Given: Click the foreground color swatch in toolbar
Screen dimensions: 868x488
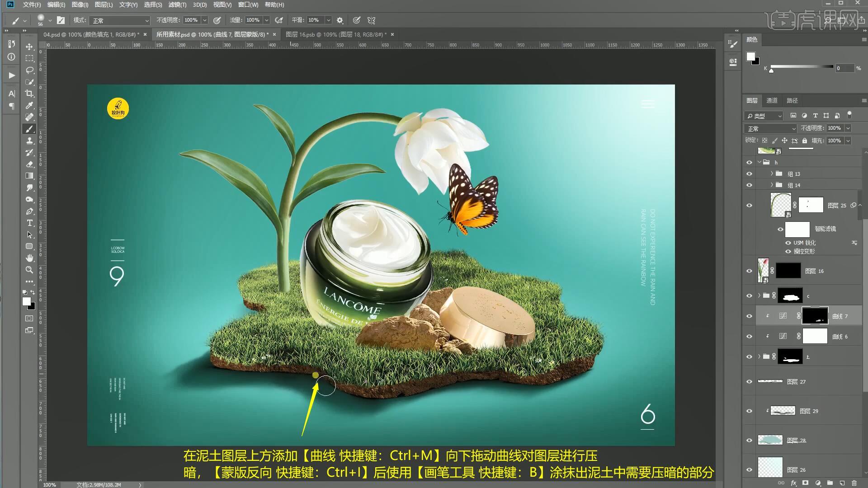Looking at the screenshot, I should pyautogui.click(x=27, y=301).
